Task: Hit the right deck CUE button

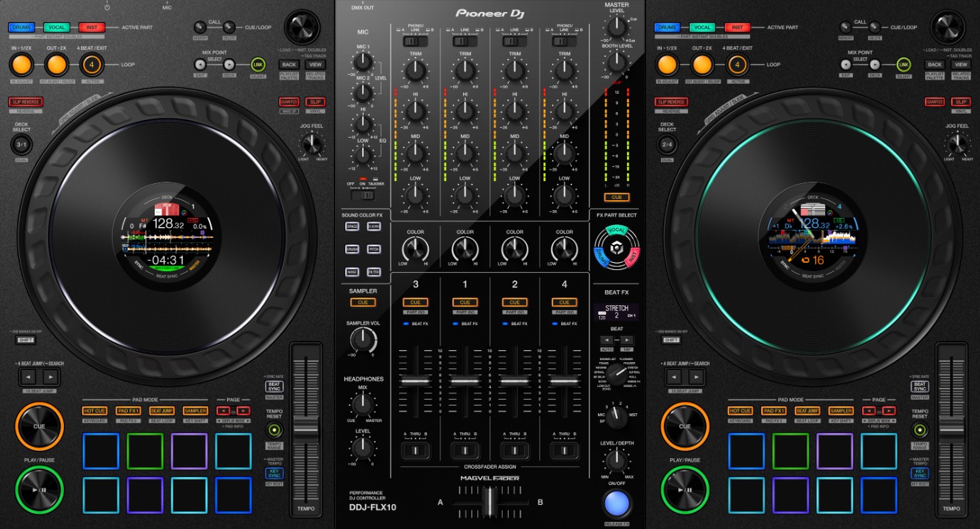Action: tap(685, 427)
